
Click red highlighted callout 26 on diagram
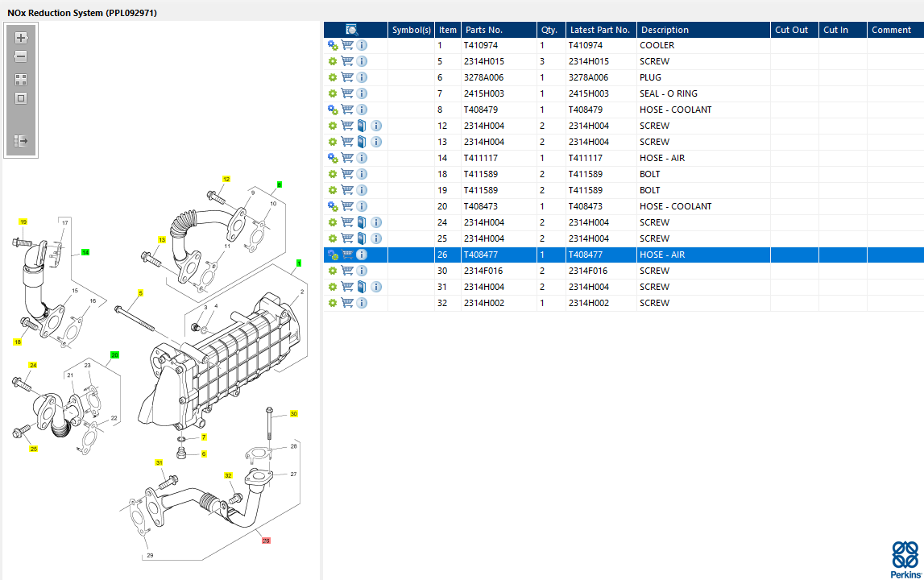267,541
